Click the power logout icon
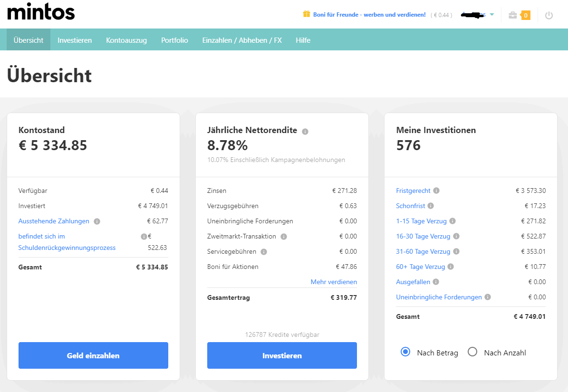Viewport: 568px width, 392px height. pos(549,15)
